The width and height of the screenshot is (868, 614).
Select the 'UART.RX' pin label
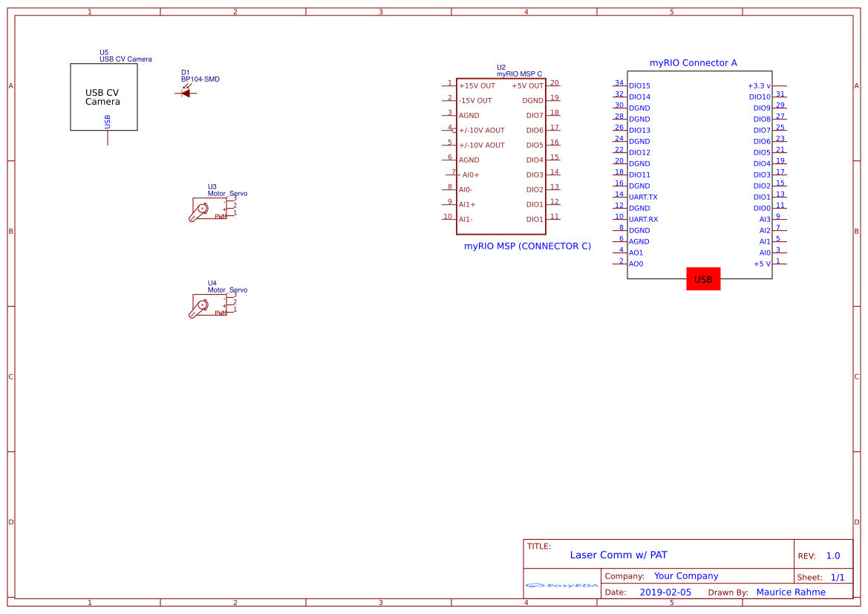click(x=643, y=219)
